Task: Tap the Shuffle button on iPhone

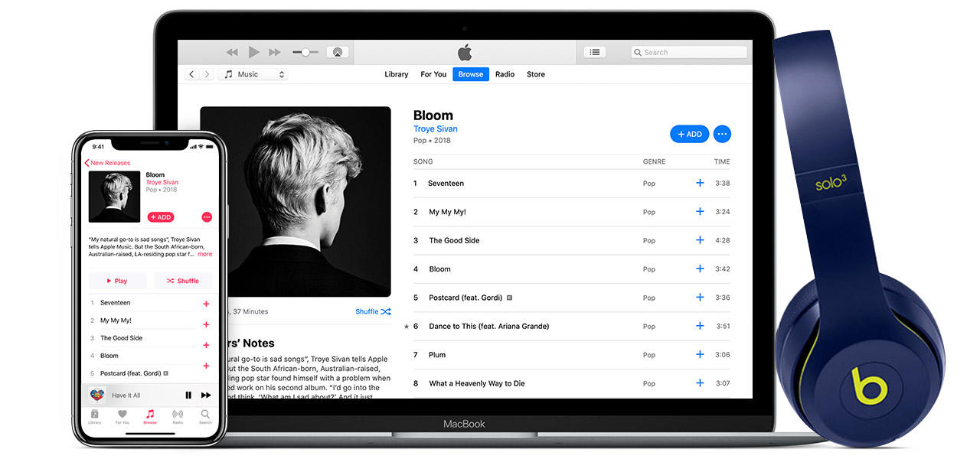Action: point(184,281)
